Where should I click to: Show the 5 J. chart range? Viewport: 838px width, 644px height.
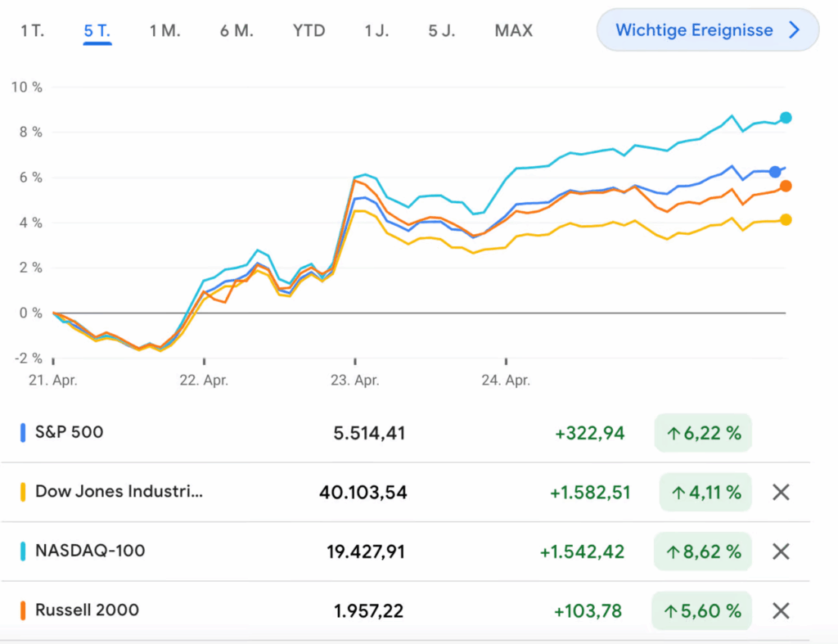(442, 31)
